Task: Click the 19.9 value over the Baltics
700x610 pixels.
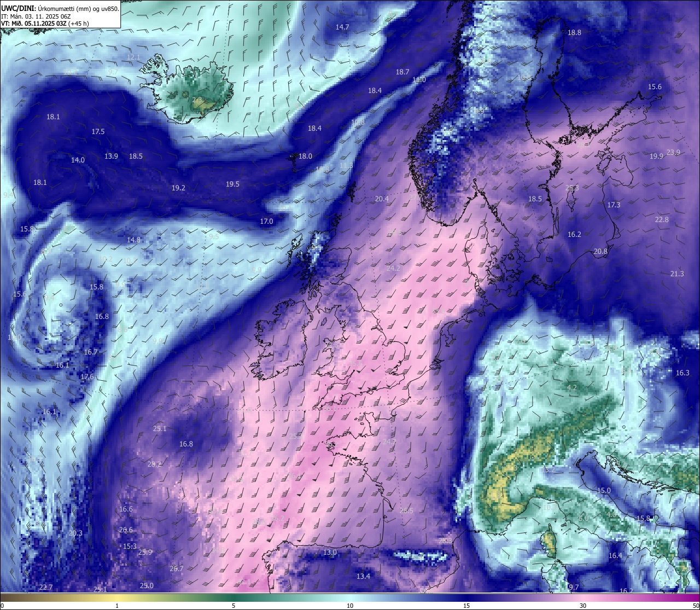Action: (656, 156)
